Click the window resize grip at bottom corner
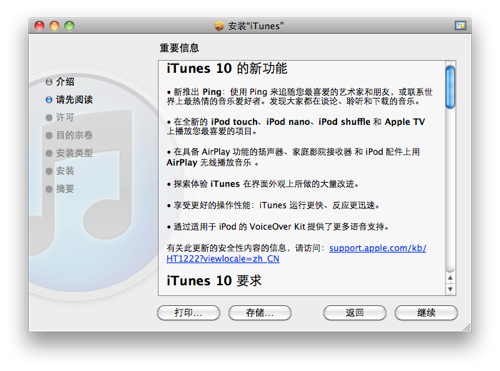This screenshot has width=500, height=371. pos(467,327)
